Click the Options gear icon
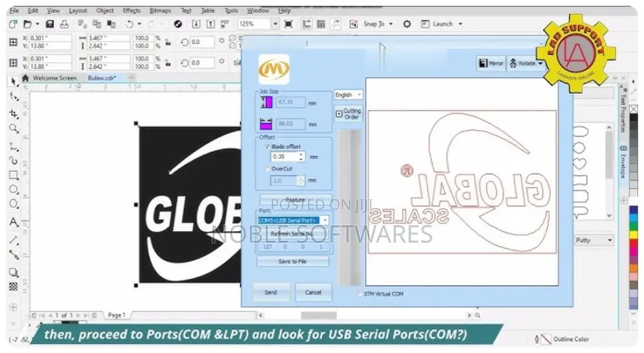The height and width of the screenshot is (353, 644). (407, 24)
